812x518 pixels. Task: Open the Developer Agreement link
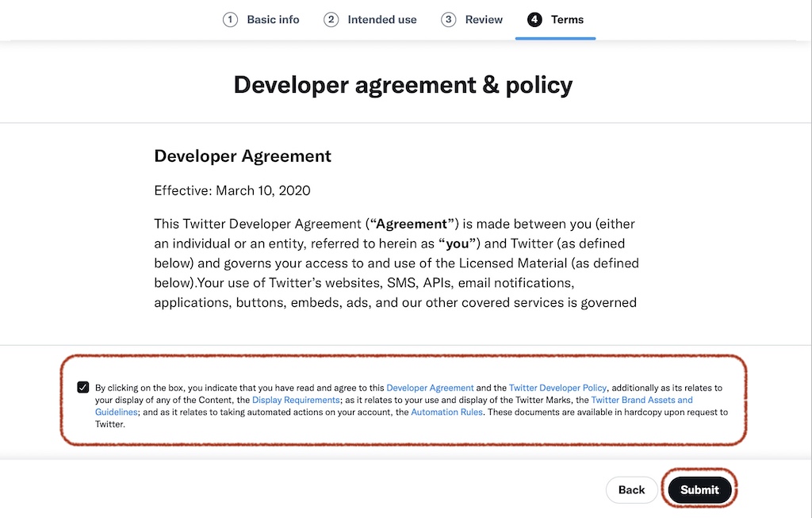pos(430,388)
